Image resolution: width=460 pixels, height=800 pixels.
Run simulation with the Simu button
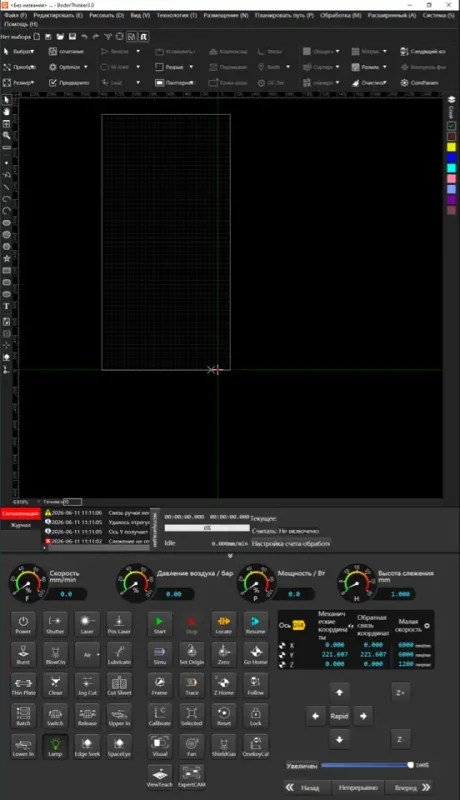[x=160, y=655]
